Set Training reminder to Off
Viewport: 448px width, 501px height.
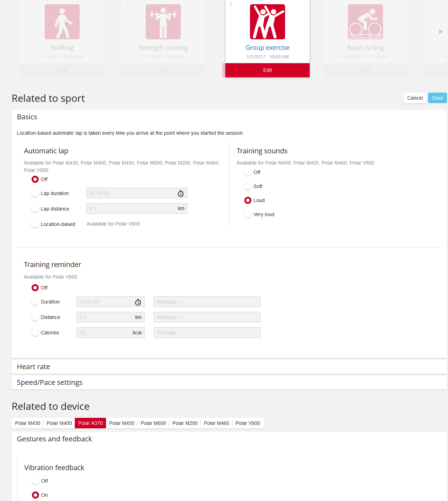tap(35, 288)
